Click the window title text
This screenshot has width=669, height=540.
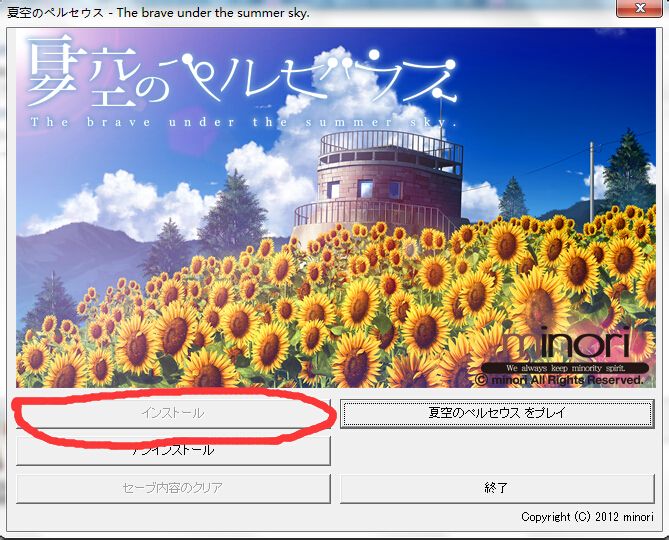point(158,13)
